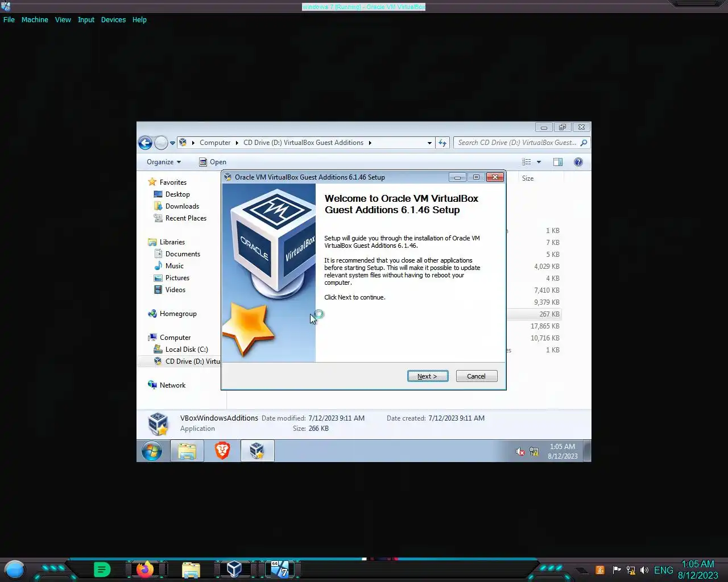Click the host volume speaker icon
Viewport: 728px width, 582px height.
(x=644, y=570)
